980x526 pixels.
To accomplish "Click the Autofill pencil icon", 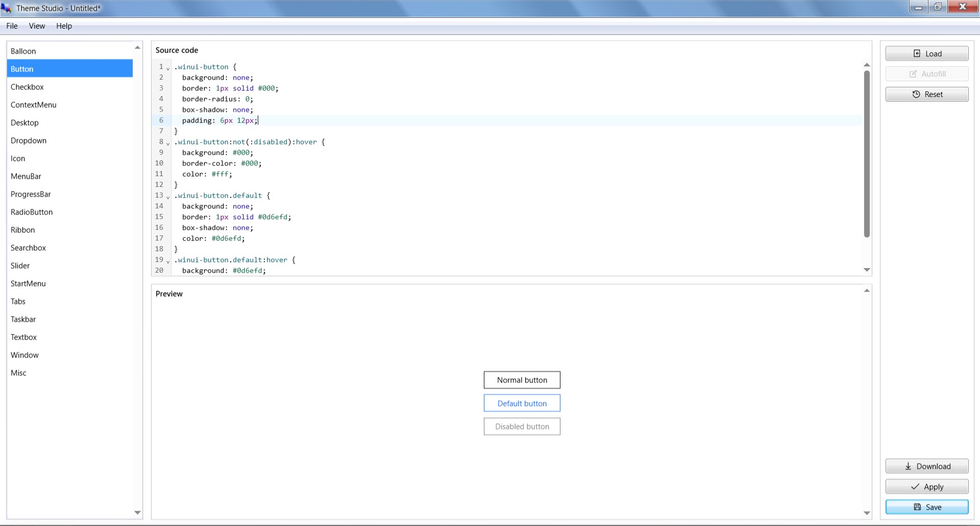I will [x=913, y=74].
